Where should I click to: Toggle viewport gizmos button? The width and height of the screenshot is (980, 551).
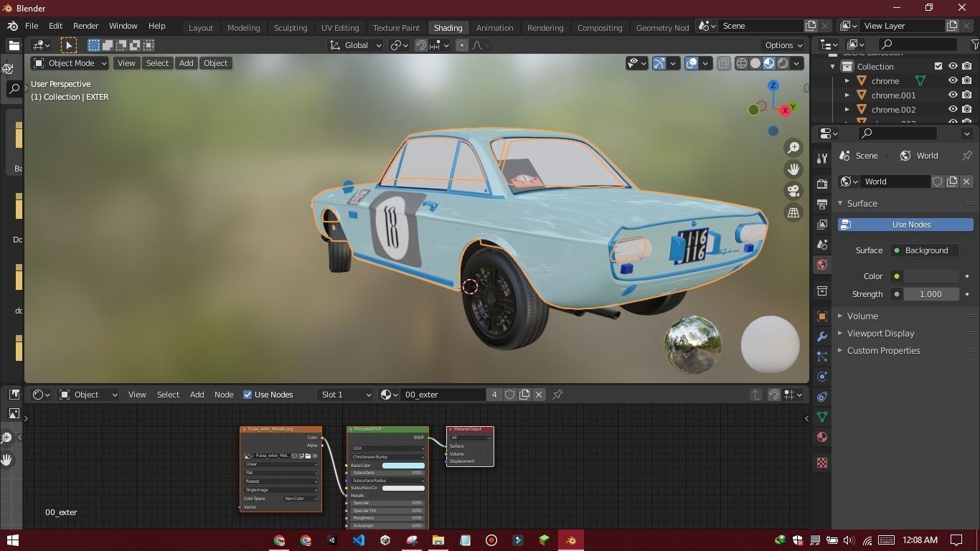click(659, 63)
